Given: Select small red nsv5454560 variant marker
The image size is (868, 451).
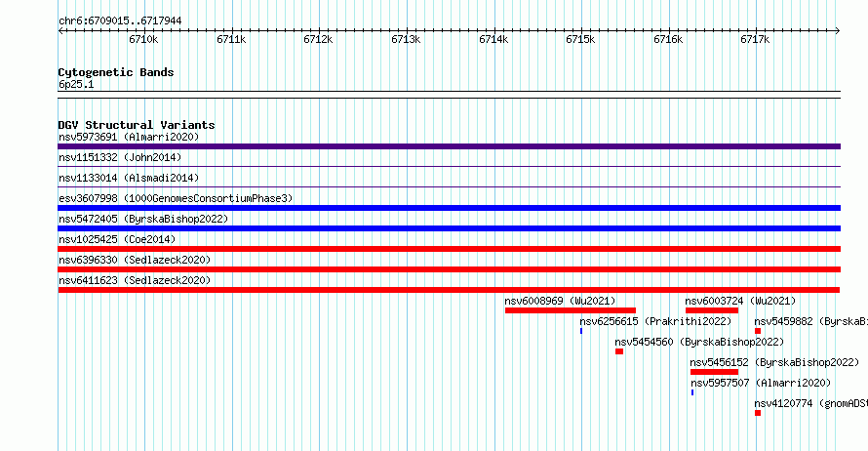Looking at the screenshot, I should coord(619,351).
